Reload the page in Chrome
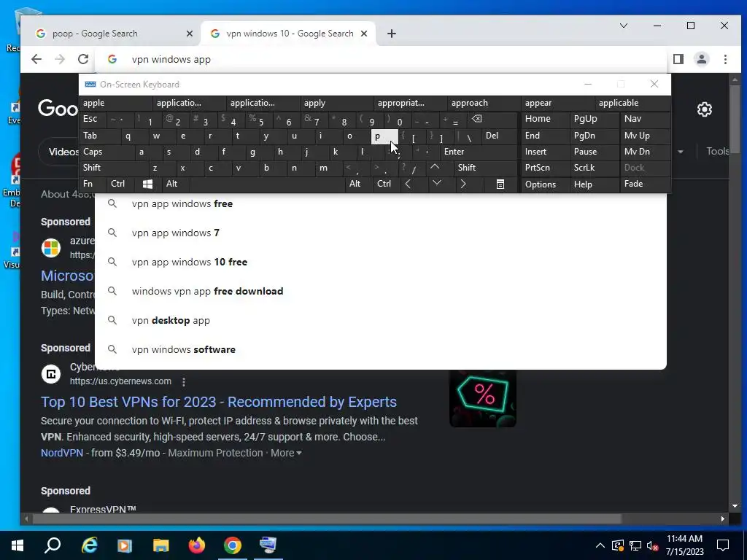The height and width of the screenshot is (560, 747). [83, 59]
